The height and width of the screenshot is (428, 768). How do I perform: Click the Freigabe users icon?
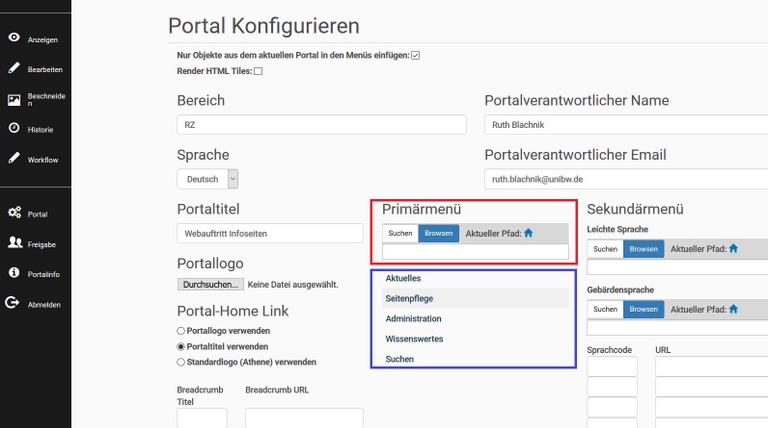click(x=15, y=242)
